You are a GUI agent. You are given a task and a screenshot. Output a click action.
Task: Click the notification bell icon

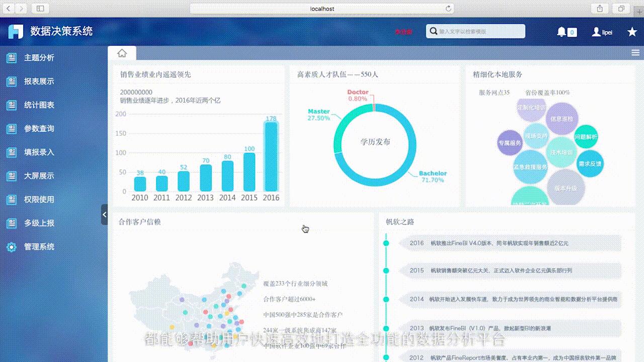pos(562,32)
